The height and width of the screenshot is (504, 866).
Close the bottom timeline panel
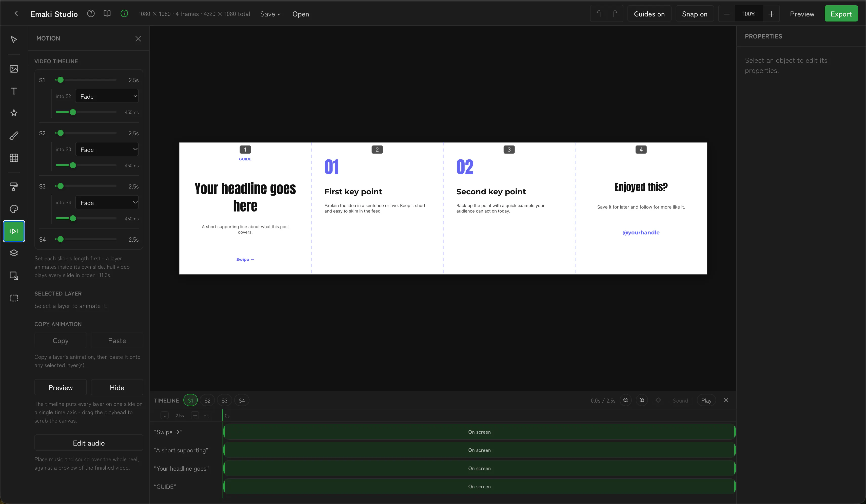pos(726,400)
